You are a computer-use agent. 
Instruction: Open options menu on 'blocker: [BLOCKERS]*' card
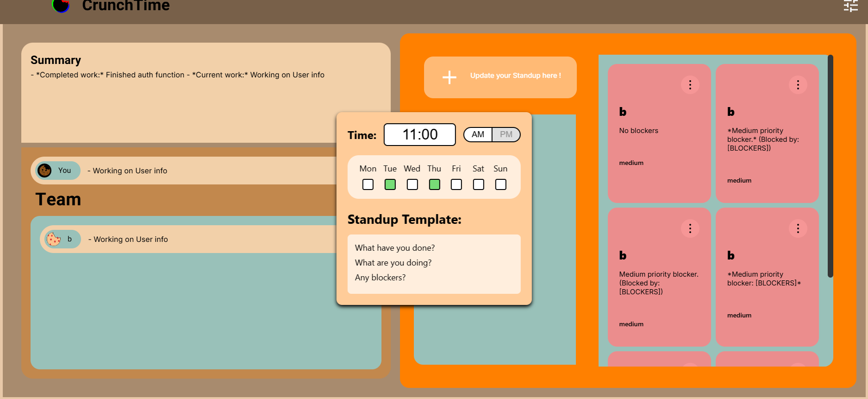(798, 228)
